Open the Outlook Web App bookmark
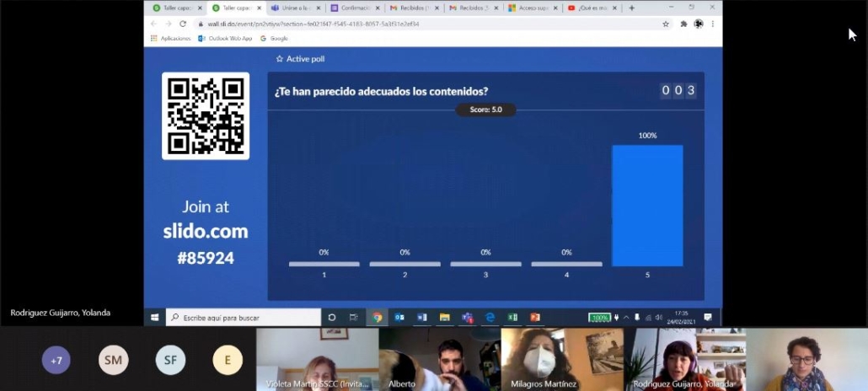 225,38
